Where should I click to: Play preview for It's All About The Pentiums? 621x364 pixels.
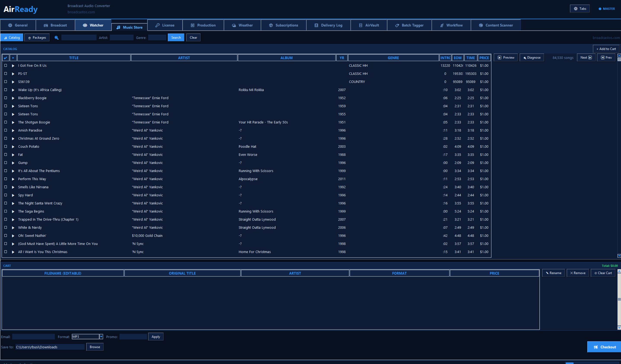pyautogui.click(x=13, y=171)
